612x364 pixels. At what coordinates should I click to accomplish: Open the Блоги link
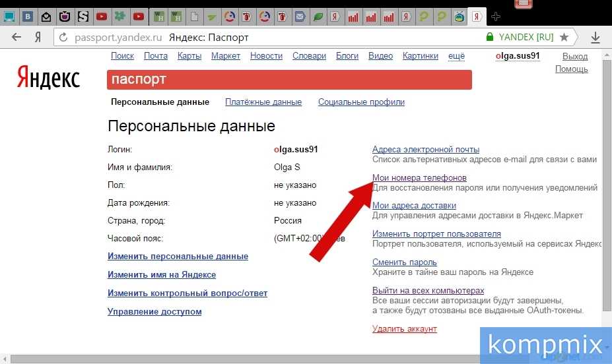click(x=347, y=56)
